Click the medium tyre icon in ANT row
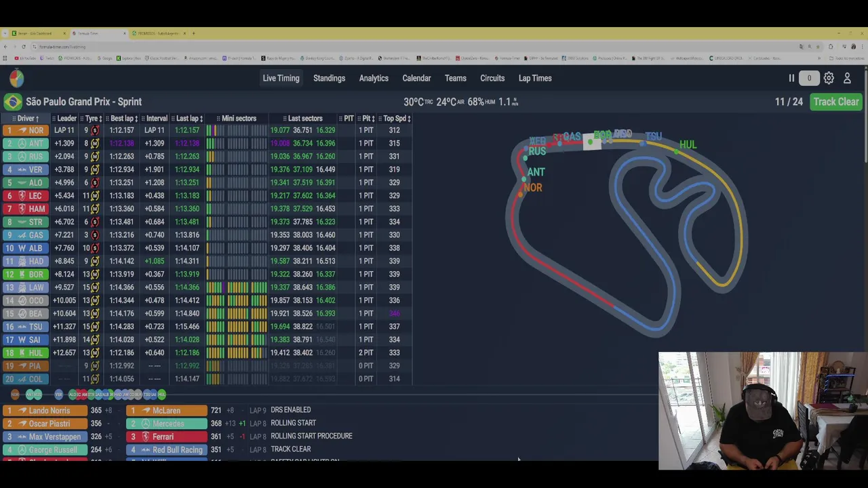Screen dimensions: 868x488 [95, 143]
